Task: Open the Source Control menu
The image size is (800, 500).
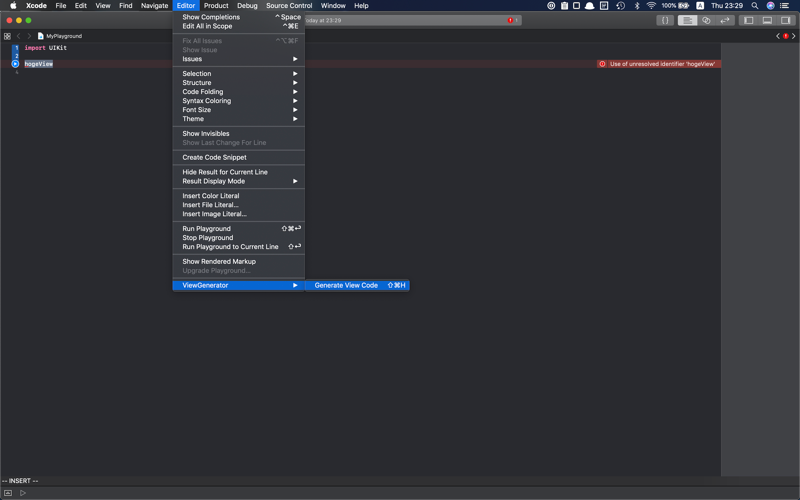Action: pos(289,6)
